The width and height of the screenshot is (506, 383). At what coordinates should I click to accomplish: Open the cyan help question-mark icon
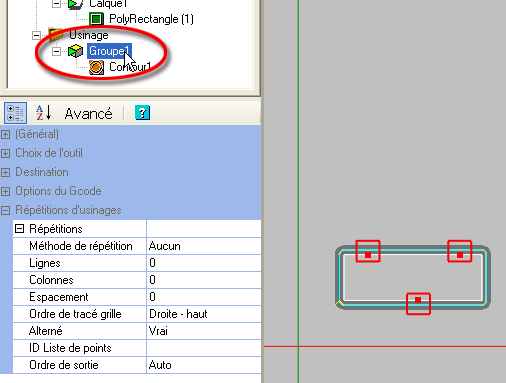tap(142, 113)
